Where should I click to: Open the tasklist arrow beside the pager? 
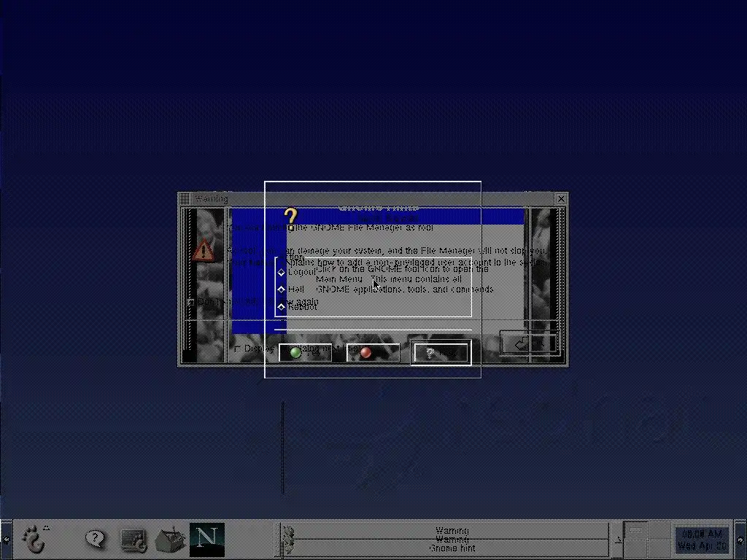pos(618,540)
